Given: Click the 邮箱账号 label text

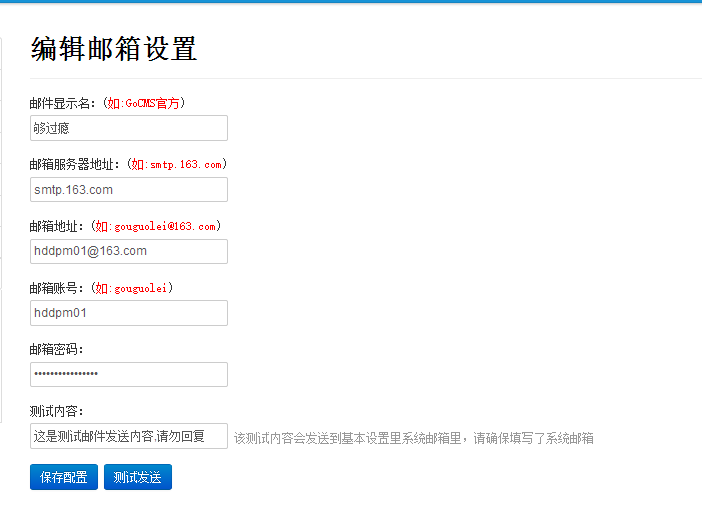Looking at the screenshot, I should point(57,288).
